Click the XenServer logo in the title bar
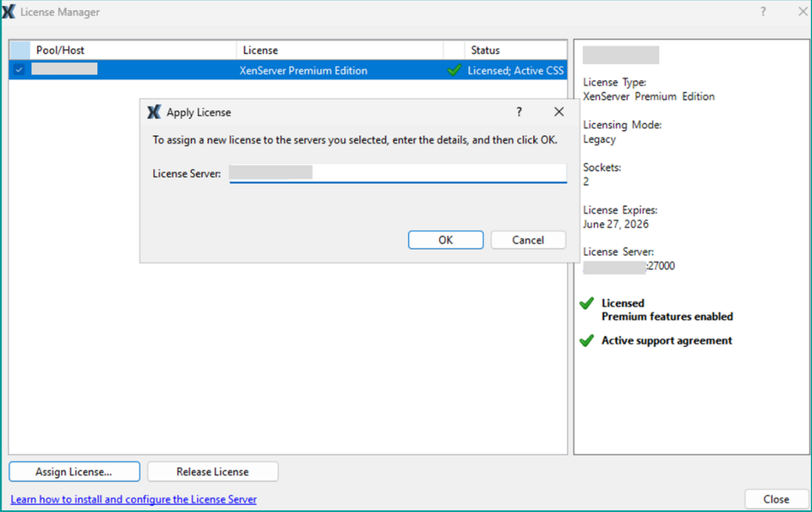 click(8, 12)
